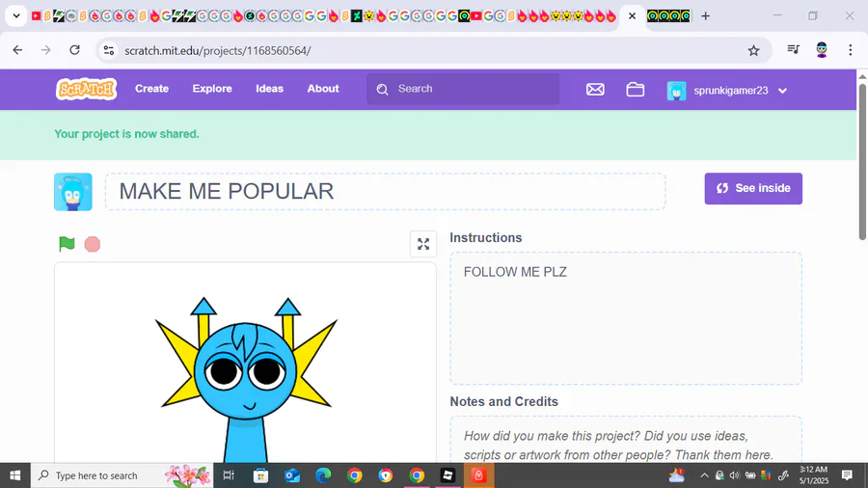
Task: Open the media controls icon in toolbar
Action: point(794,50)
